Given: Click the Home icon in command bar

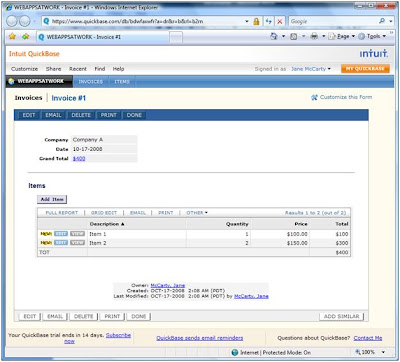Looking at the screenshot, I should coord(274,36).
